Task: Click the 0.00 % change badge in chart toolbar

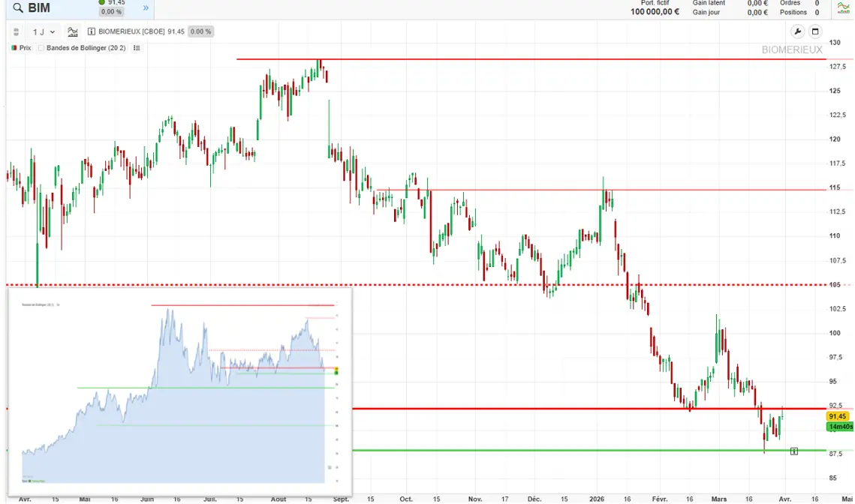Action: click(200, 32)
